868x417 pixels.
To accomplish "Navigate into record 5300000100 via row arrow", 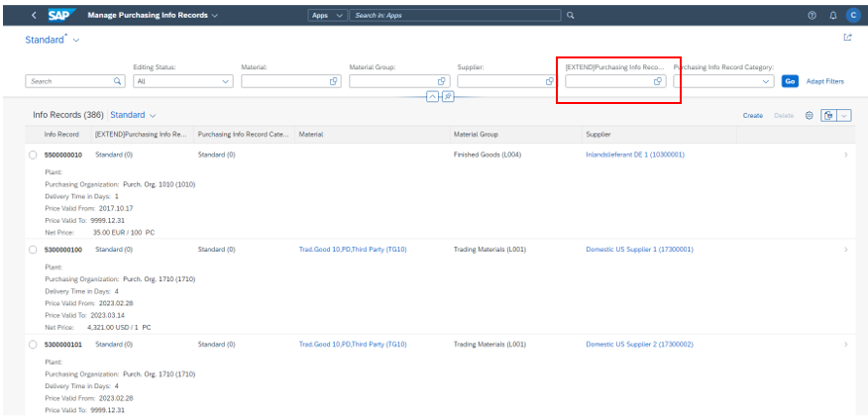I will click(x=846, y=250).
